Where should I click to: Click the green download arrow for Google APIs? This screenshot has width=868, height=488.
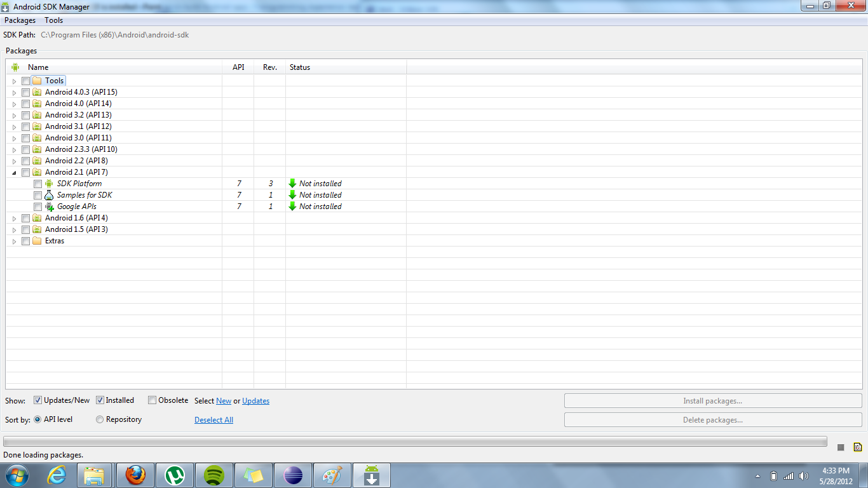pyautogui.click(x=292, y=207)
